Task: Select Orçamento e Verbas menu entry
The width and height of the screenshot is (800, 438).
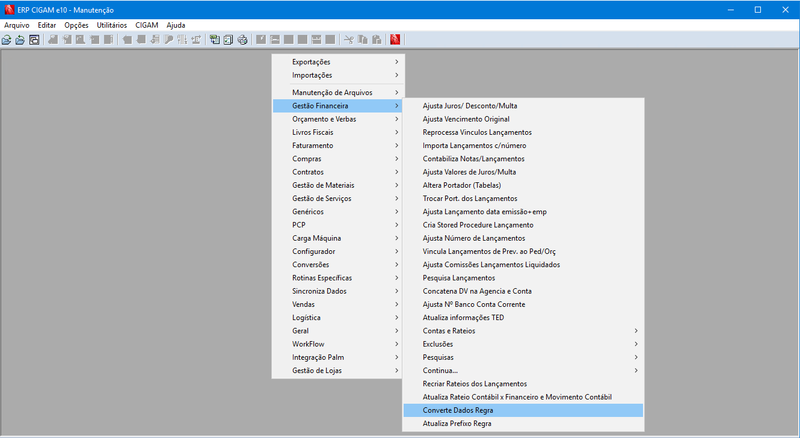Action: click(x=338, y=119)
